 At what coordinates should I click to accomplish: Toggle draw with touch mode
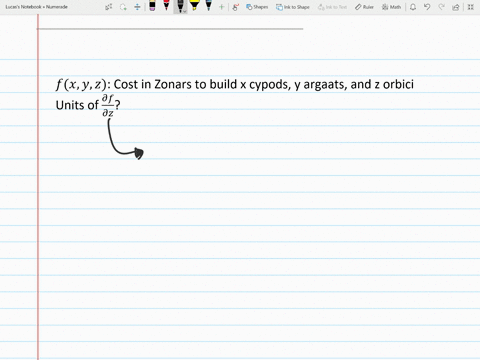coord(235,7)
